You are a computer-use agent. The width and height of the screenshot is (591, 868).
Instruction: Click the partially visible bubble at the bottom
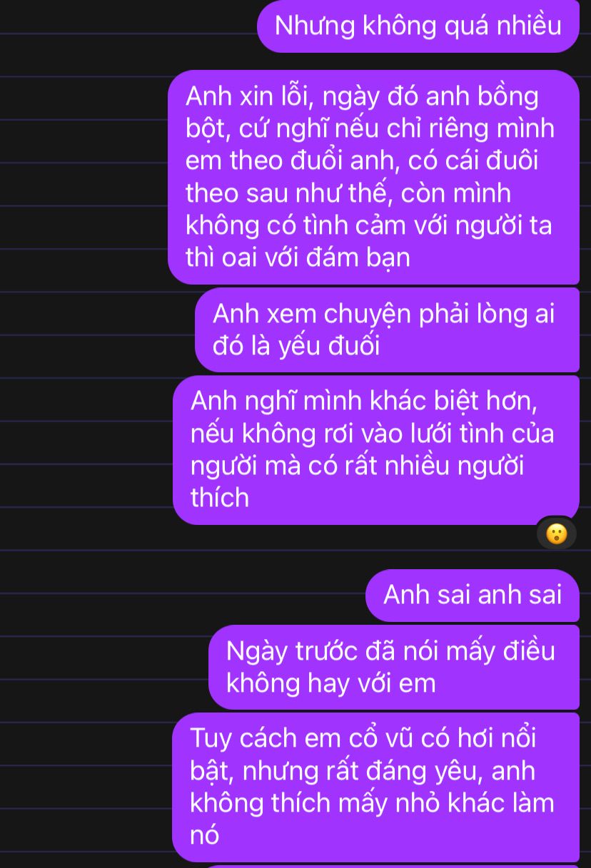(389, 866)
